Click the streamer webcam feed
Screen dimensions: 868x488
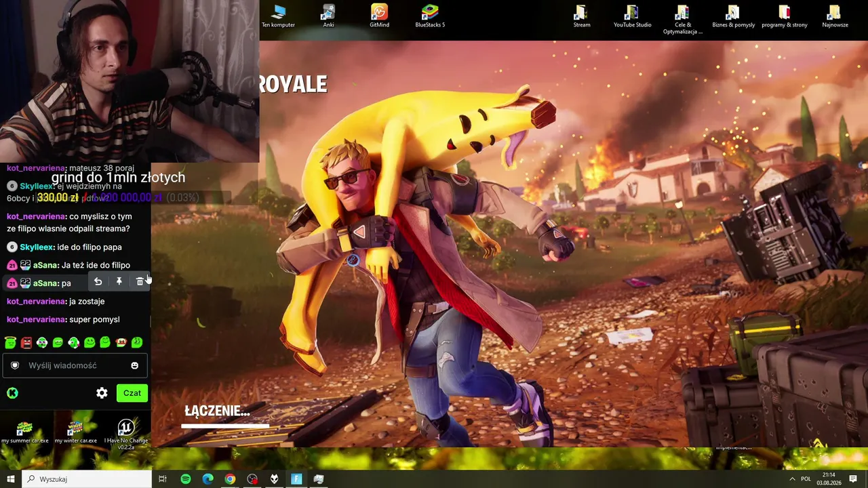pos(129,81)
